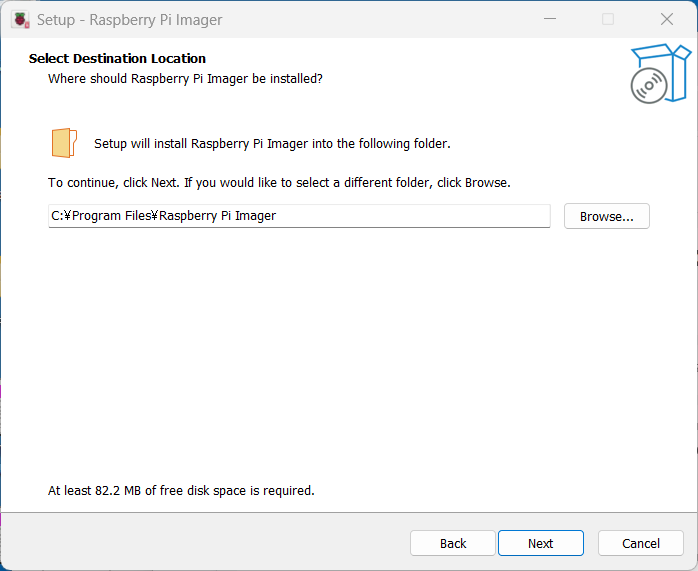
Task: Click the "Select Destination Location" heading
Action: pyautogui.click(x=117, y=59)
